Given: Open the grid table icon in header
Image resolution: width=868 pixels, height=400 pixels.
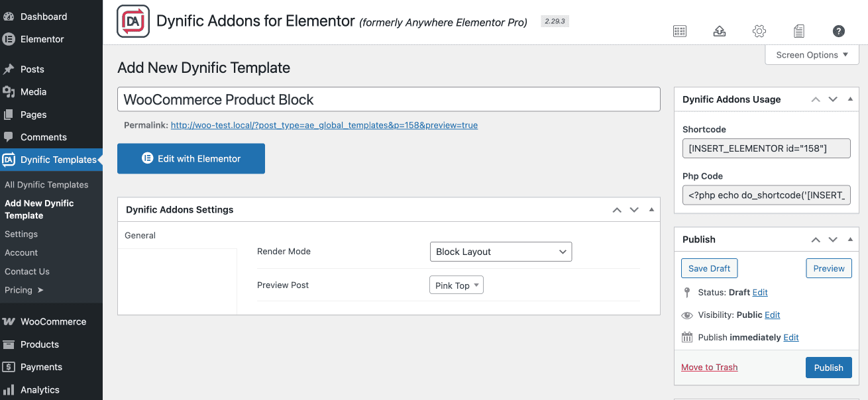Looking at the screenshot, I should (680, 31).
